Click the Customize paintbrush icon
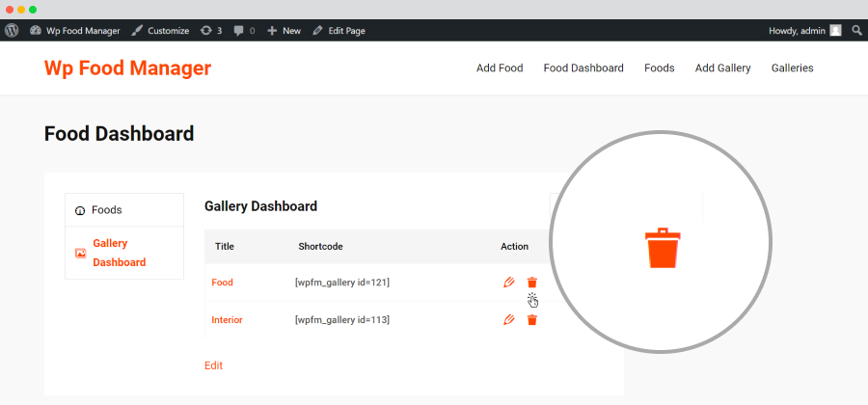This screenshot has width=868, height=405. [137, 31]
